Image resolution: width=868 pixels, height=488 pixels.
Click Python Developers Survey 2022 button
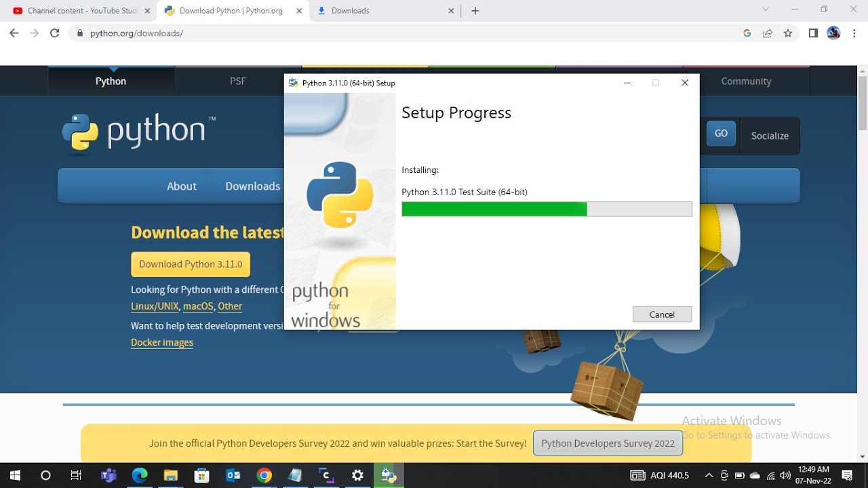tap(608, 443)
